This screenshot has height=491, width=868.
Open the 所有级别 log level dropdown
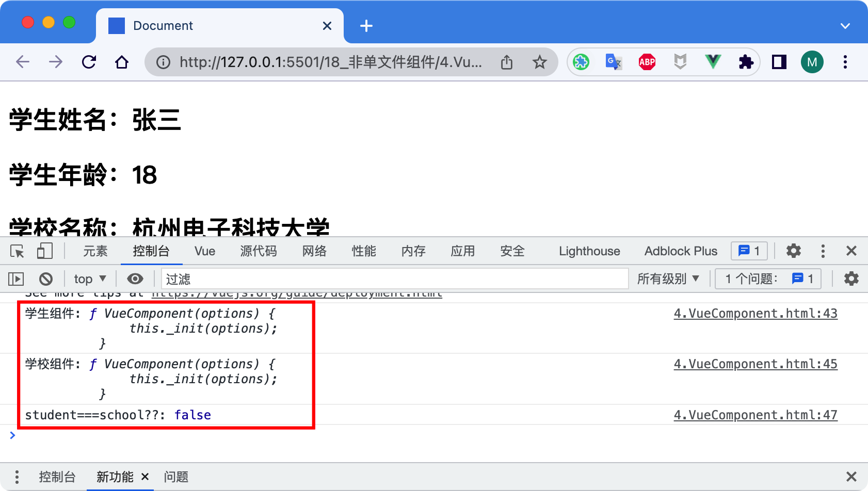668,279
